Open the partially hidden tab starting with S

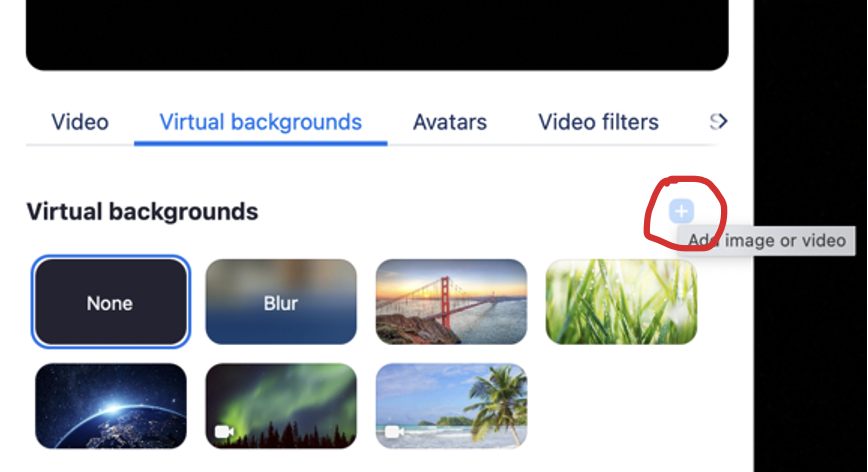(717, 123)
